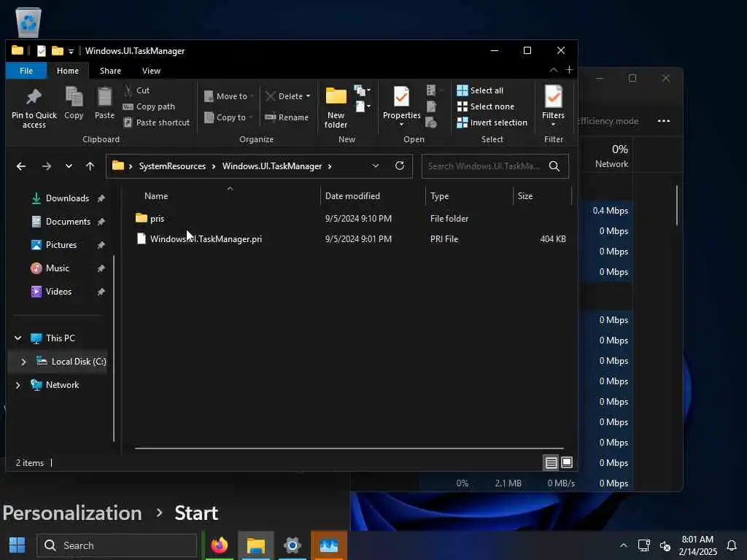Collapse the This PC tree node
Viewport: 747px width, 560px height.
pos(18,338)
